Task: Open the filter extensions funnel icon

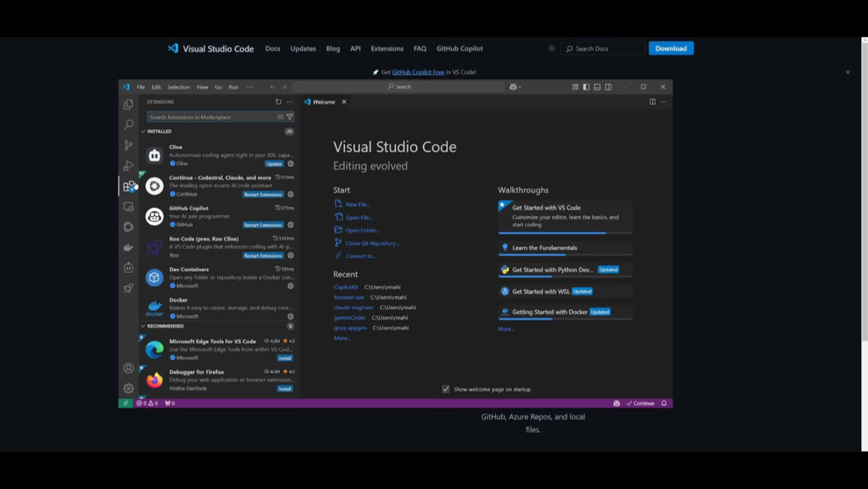Action: pyautogui.click(x=290, y=117)
